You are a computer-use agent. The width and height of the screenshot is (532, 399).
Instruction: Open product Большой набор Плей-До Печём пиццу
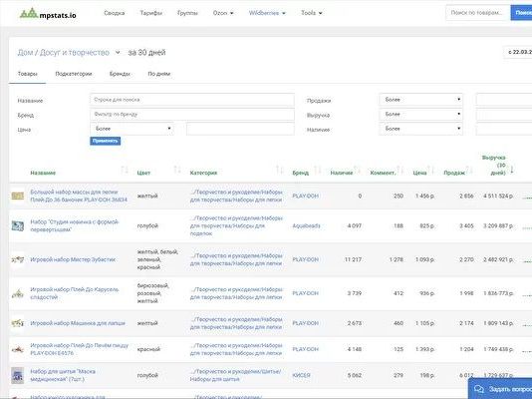point(80,349)
